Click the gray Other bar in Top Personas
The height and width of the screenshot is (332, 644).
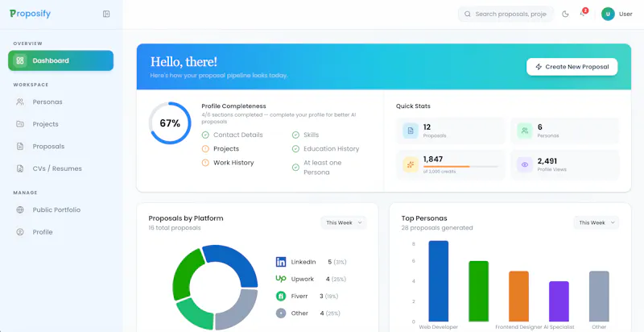click(599, 297)
